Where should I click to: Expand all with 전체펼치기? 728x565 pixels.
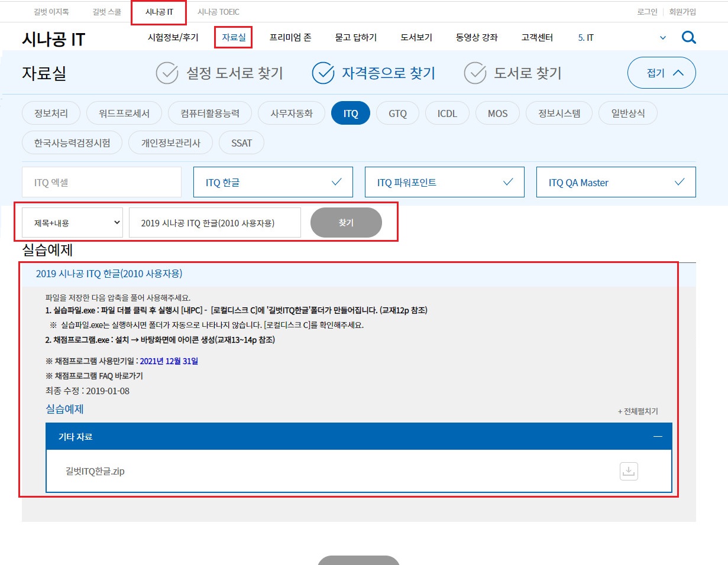(638, 411)
